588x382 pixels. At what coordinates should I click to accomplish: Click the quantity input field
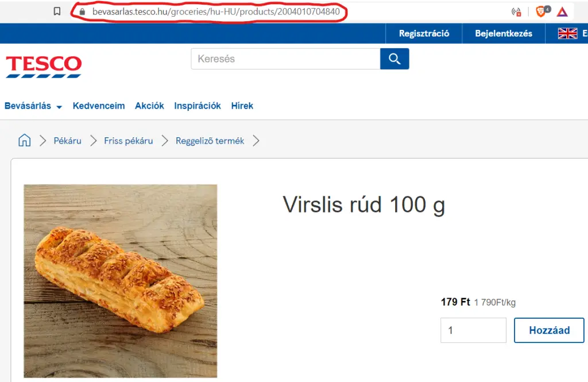tap(473, 330)
